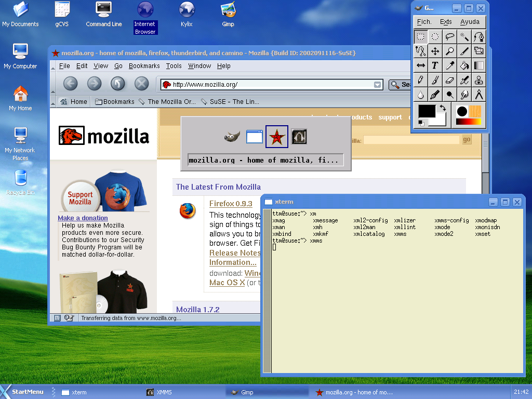Screen dimensions: 532x399
Task: Select the Move tool in Gimp toolbox
Action: 435,51
